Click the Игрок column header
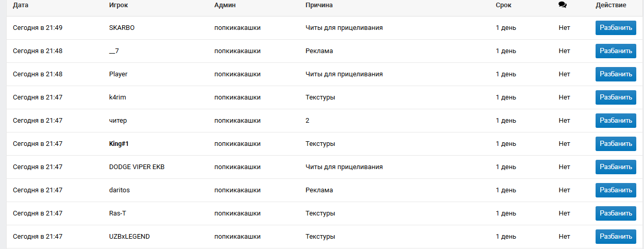 [119, 5]
